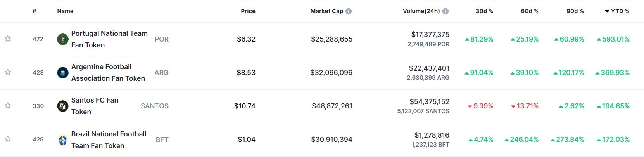Open Market Cap info tooltip icon

point(349,11)
